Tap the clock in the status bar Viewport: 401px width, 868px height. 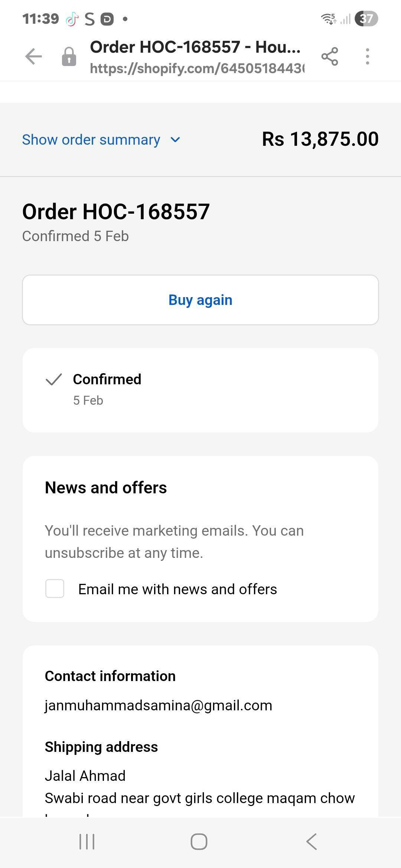(x=40, y=19)
